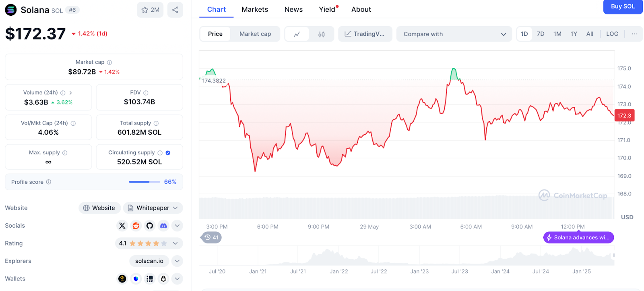
Task: Open Vol/Mkt Cap (24h) info icon
Action: click(x=73, y=123)
